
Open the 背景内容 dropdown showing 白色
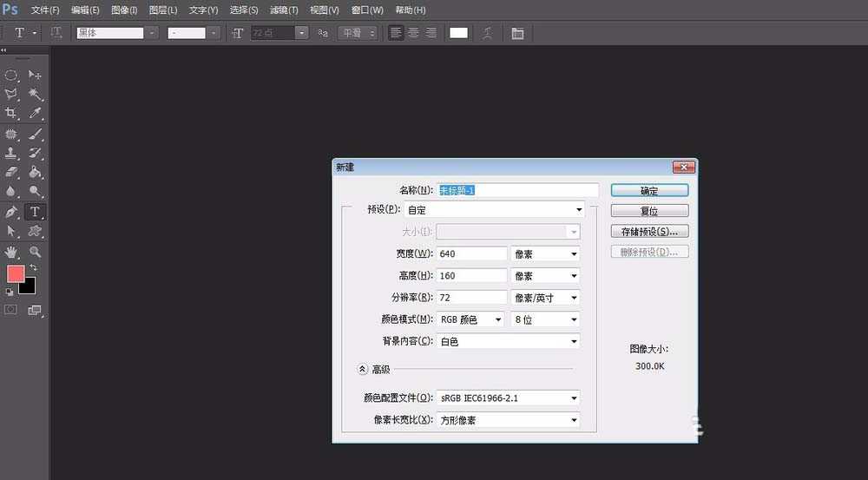[x=508, y=342]
